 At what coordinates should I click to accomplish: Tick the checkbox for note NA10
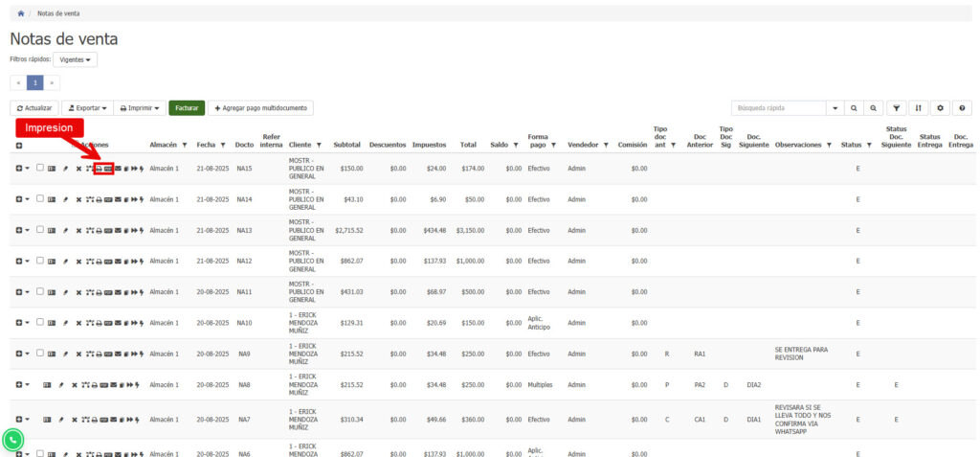pyautogui.click(x=40, y=323)
